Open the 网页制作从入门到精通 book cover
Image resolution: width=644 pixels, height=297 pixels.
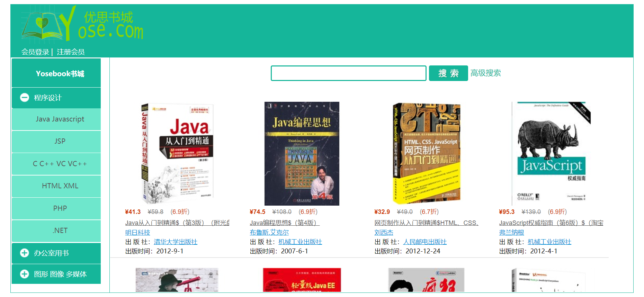pos(427,153)
